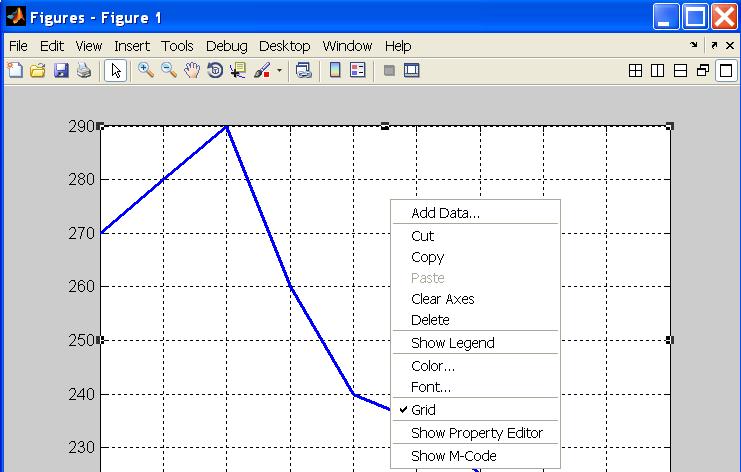Activate the Rotate 3D tool
Image resolution: width=741 pixels, height=472 pixels.
215,70
